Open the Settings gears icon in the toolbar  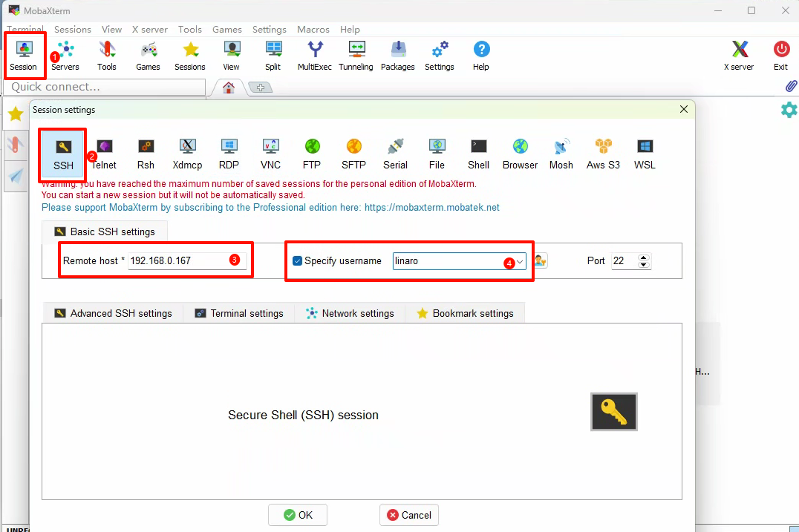coord(440,56)
